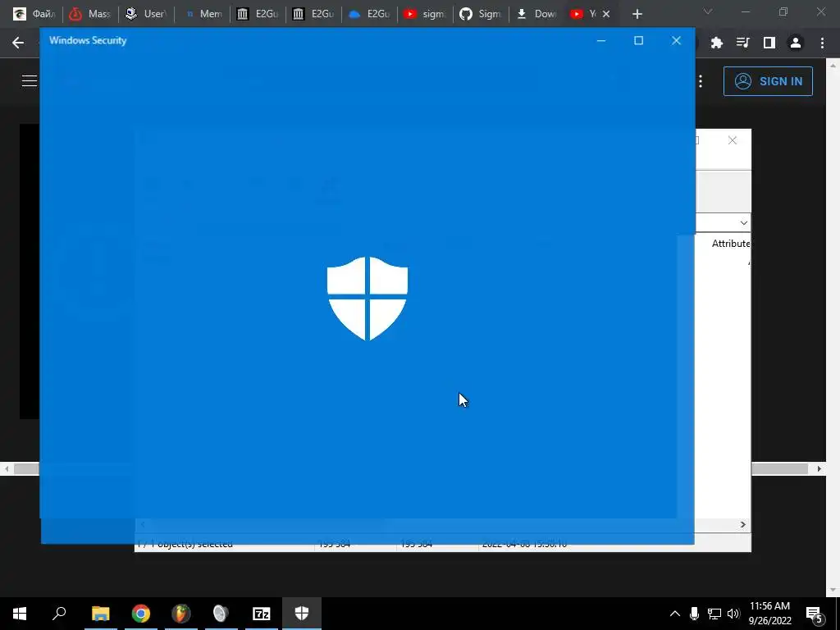840x630 pixels.
Task: Switch to the Dow downloads tab
Action: (x=536, y=14)
